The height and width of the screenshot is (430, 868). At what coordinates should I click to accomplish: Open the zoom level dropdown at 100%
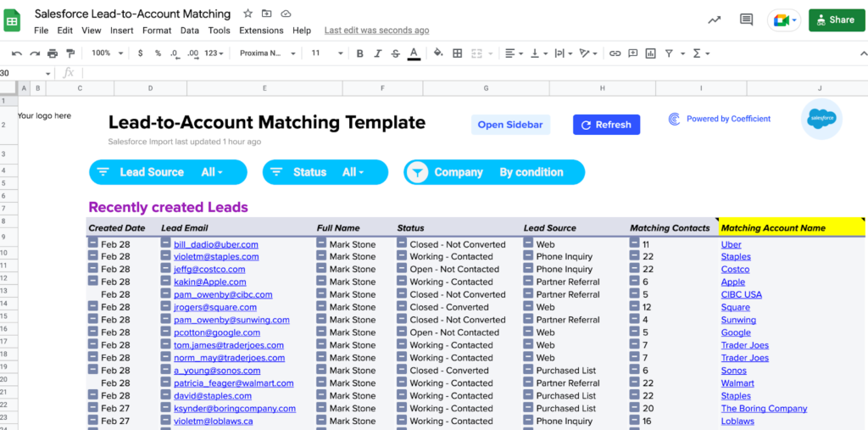107,53
